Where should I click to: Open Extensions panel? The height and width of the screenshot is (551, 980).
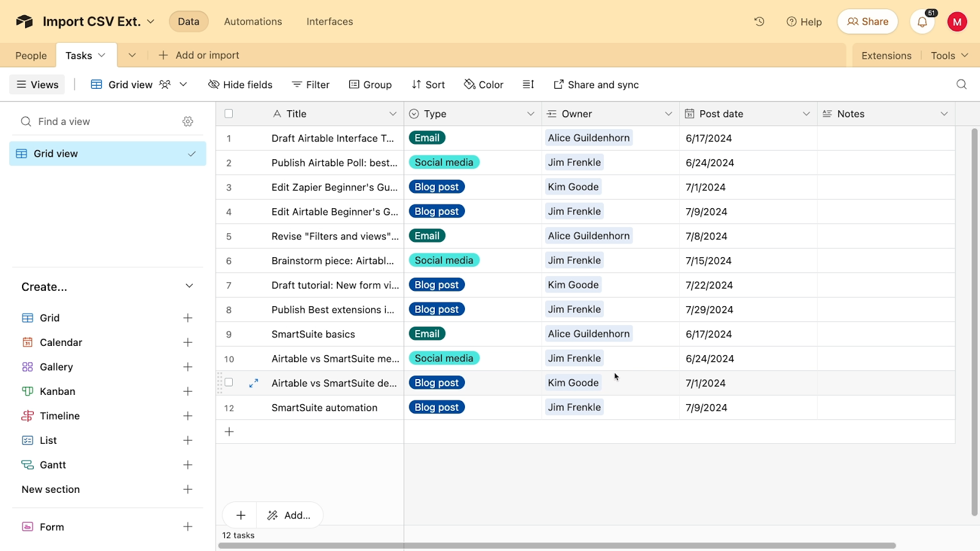pyautogui.click(x=886, y=55)
